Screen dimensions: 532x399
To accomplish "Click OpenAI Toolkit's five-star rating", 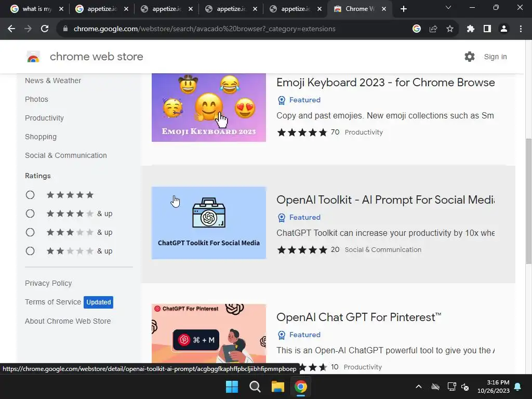I will pos(302,250).
